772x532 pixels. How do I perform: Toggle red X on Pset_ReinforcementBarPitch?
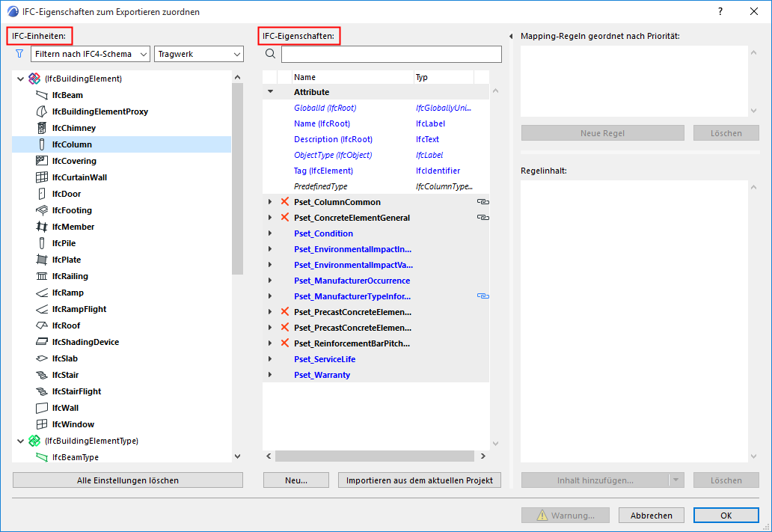(x=284, y=343)
